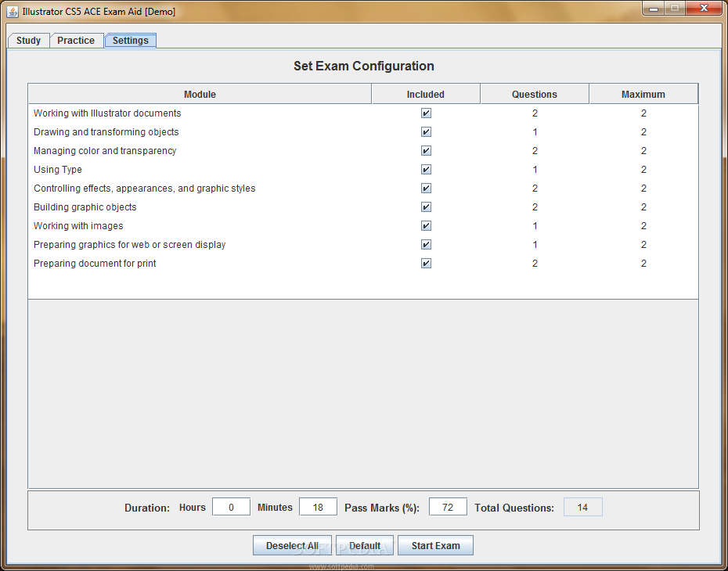Click the Default button
728x571 pixels.
pyautogui.click(x=365, y=545)
